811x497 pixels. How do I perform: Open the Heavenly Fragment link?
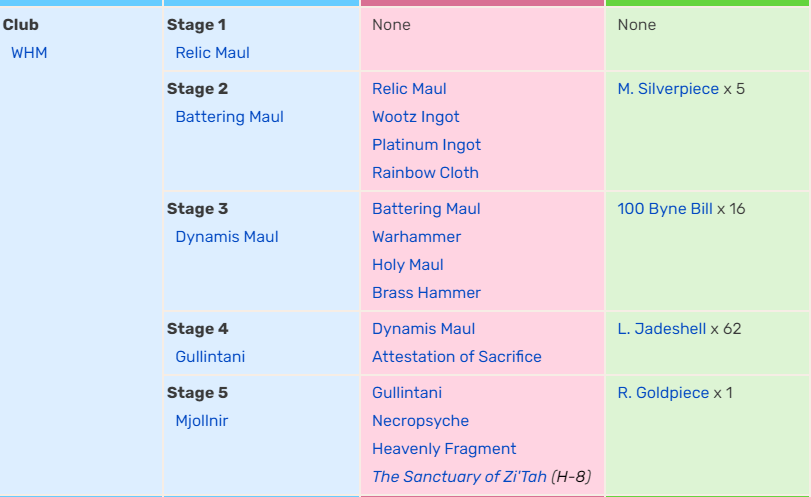coord(444,449)
